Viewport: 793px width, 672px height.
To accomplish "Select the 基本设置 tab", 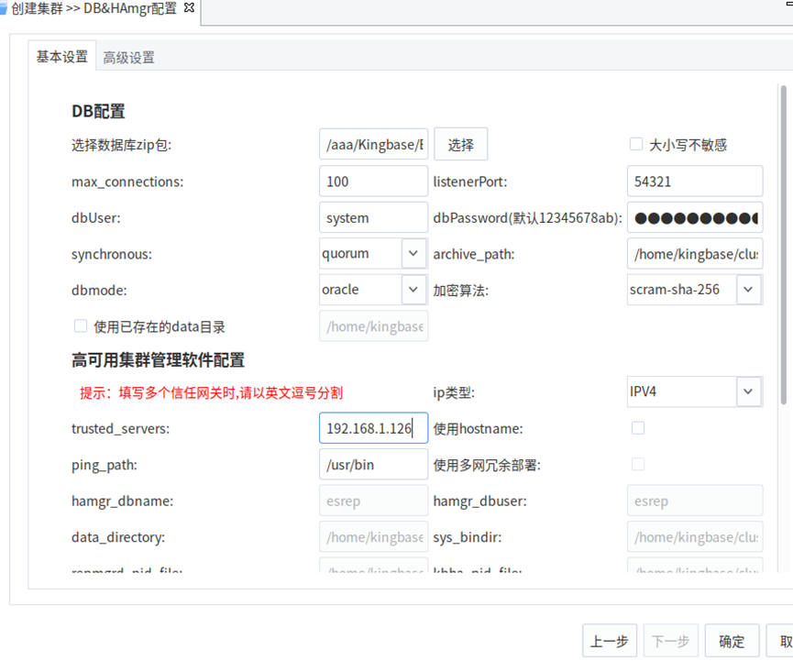I will (62, 57).
